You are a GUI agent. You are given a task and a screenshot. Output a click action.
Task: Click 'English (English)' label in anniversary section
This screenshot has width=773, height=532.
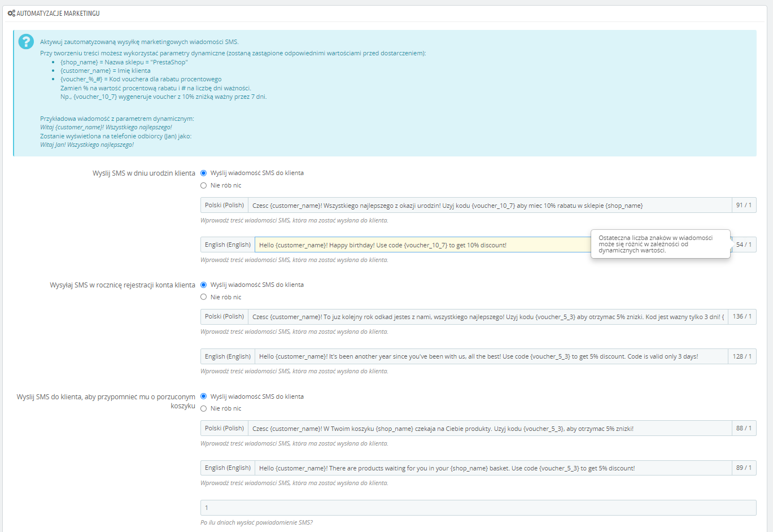[x=228, y=356]
